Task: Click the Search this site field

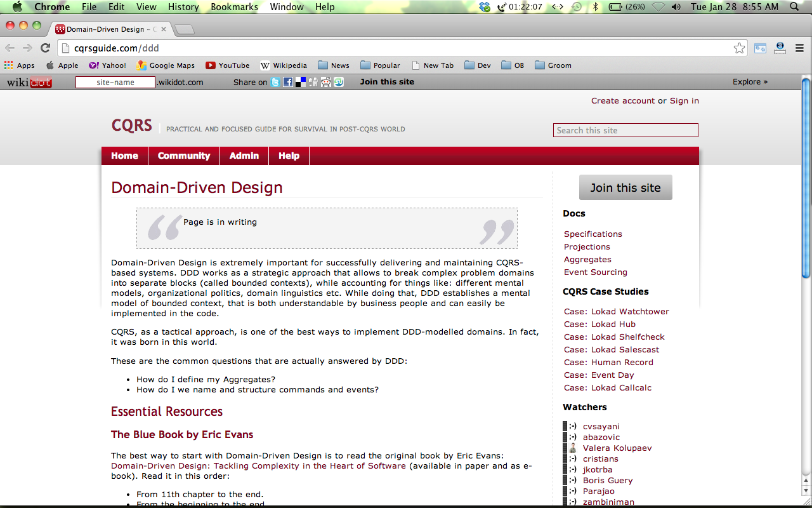Action: point(625,130)
